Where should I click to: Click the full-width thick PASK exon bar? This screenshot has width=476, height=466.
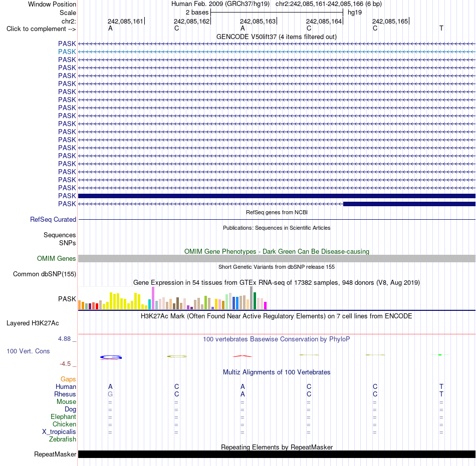coord(277,196)
